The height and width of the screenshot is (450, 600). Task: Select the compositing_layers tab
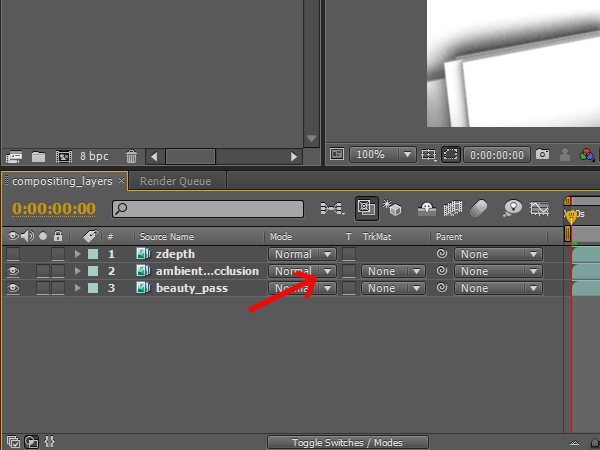(x=63, y=181)
